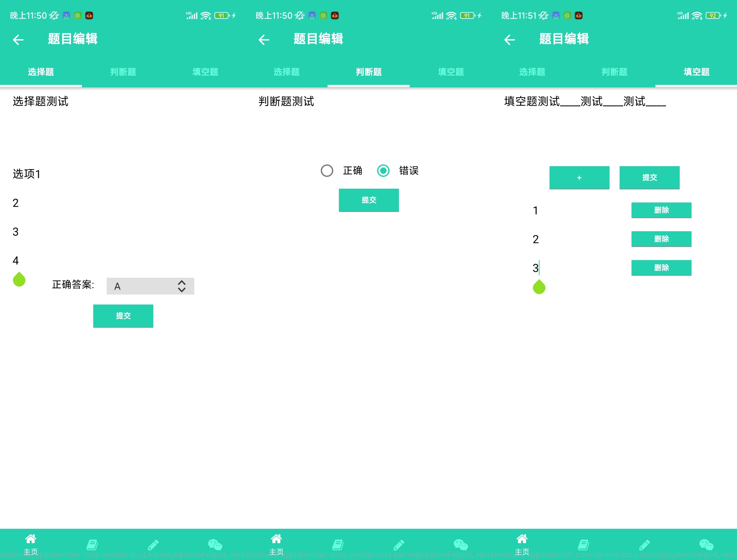Tap green cursor handle below option 4
This screenshot has height=560, width=737.
click(19, 280)
